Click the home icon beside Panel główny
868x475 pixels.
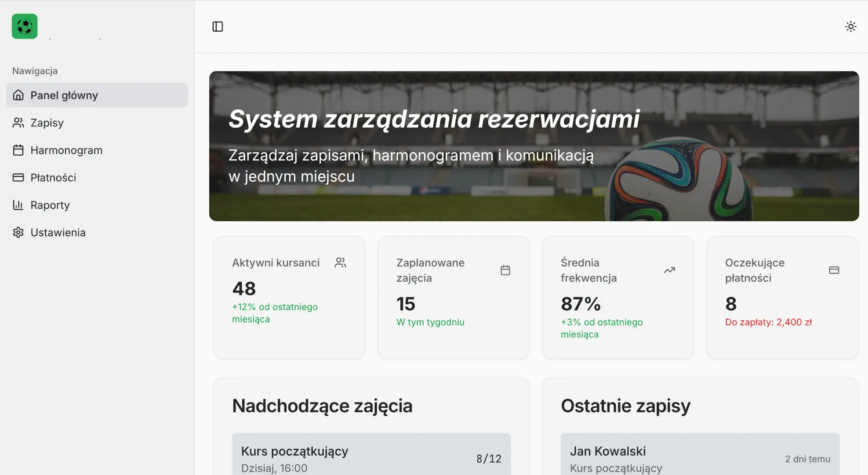tap(18, 95)
